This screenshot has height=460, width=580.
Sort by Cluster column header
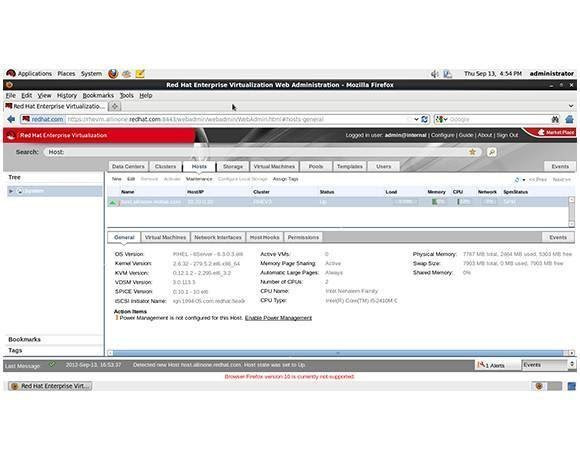tap(261, 192)
